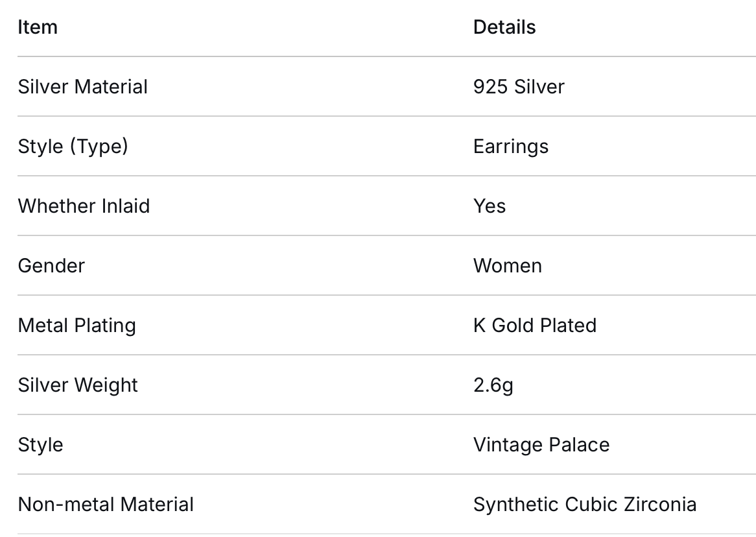Click the 'Item' column header

click(x=38, y=27)
